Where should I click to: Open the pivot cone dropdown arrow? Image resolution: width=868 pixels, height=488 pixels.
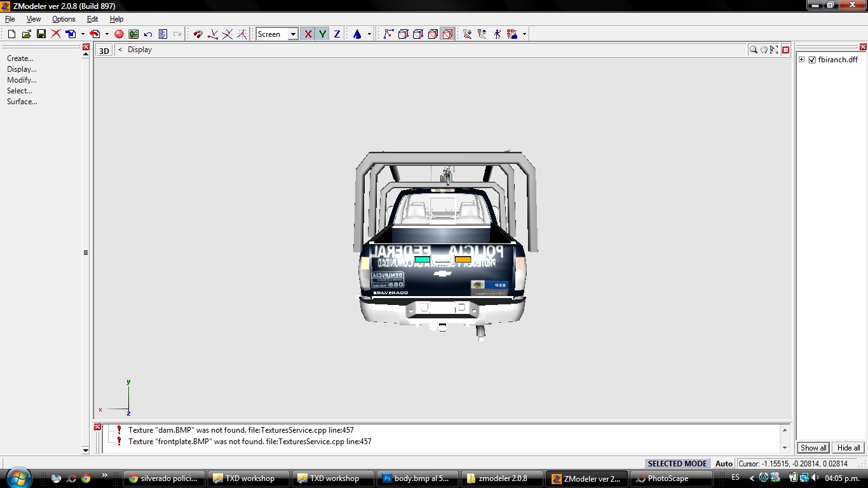point(369,34)
